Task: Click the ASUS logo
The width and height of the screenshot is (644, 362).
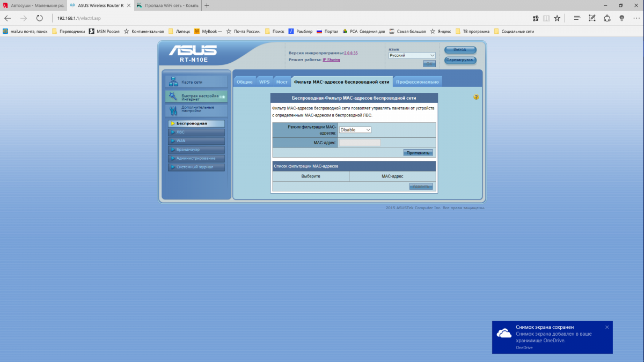Action: [x=193, y=50]
